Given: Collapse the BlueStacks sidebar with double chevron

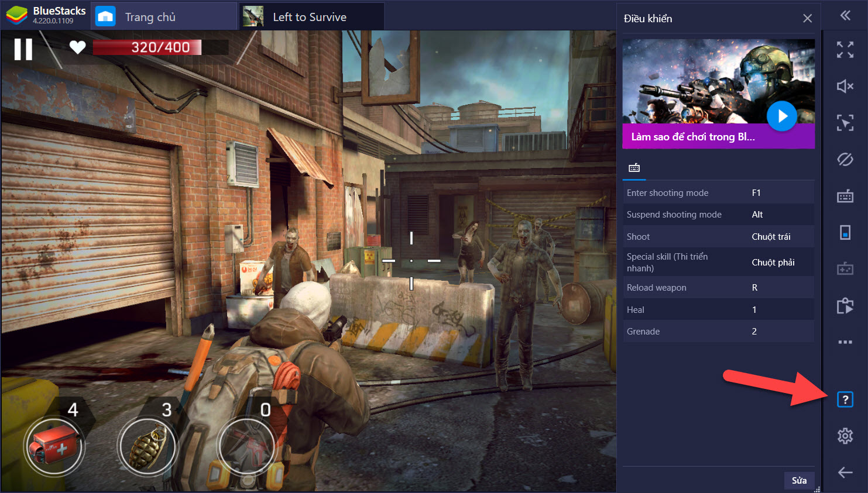Looking at the screenshot, I should pos(845,16).
